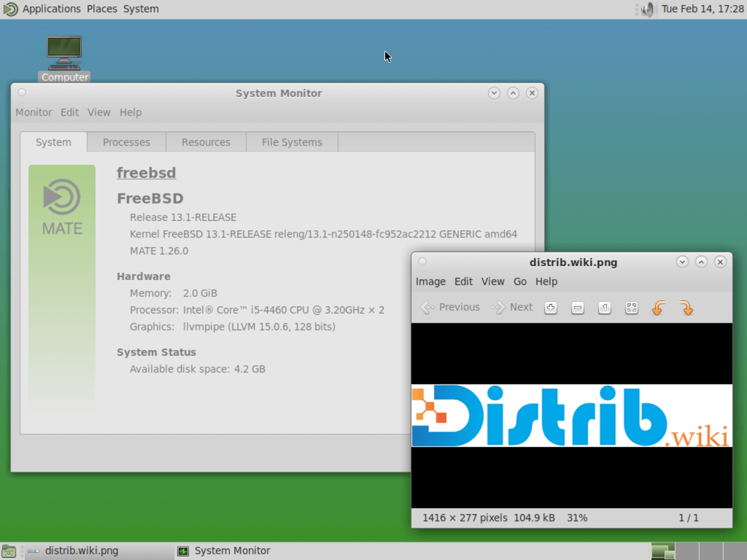Click the MATE 1.26.0 version text
Viewport: 747px width, 560px height.
pos(159,251)
